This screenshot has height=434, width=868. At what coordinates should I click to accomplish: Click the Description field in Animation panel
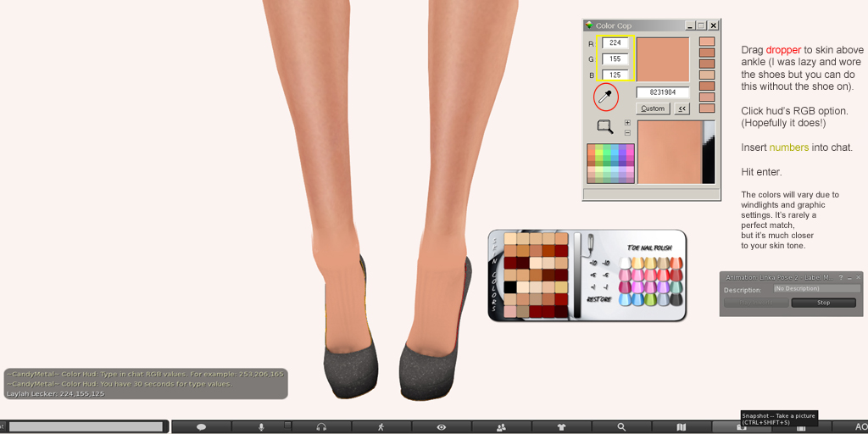pyautogui.click(x=815, y=289)
